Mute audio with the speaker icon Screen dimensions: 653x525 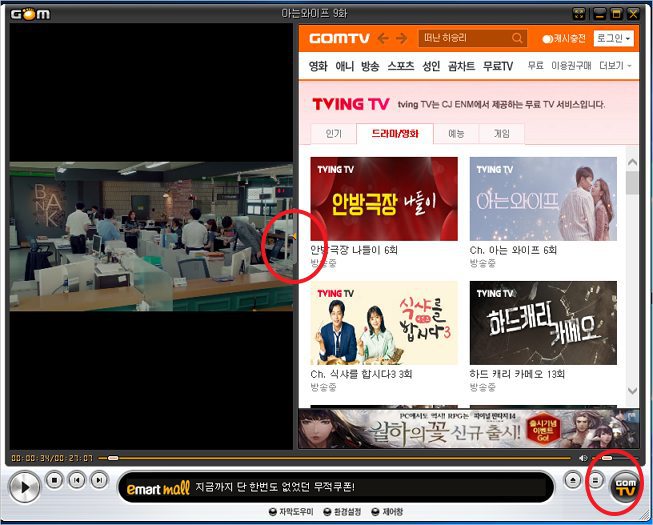pyautogui.click(x=583, y=458)
